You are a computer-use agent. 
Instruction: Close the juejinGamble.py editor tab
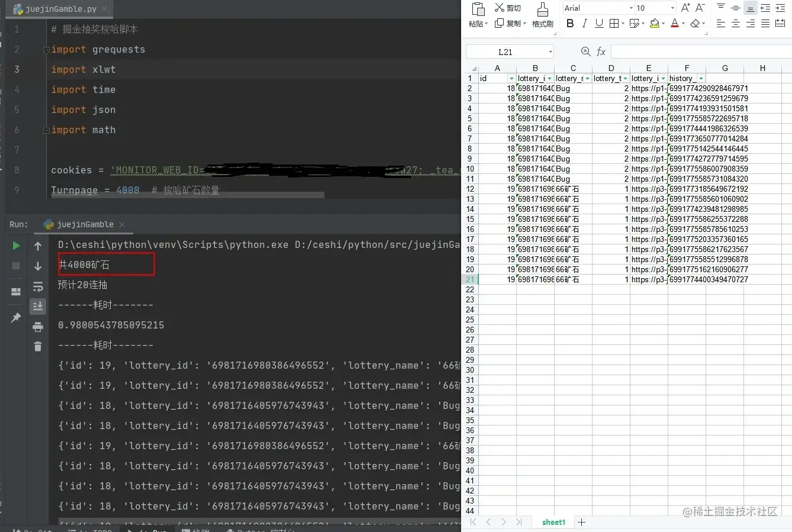tap(105, 9)
